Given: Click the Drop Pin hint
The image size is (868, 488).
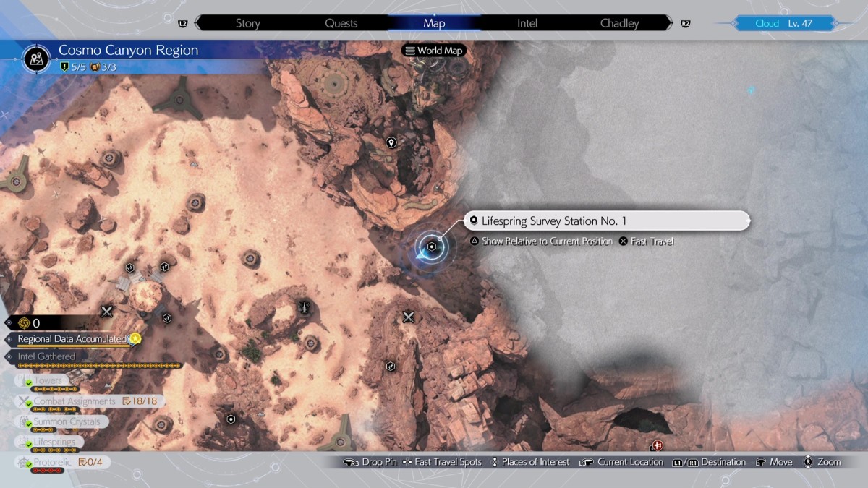Looking at the screenshot, I should (x=370, y=462).
